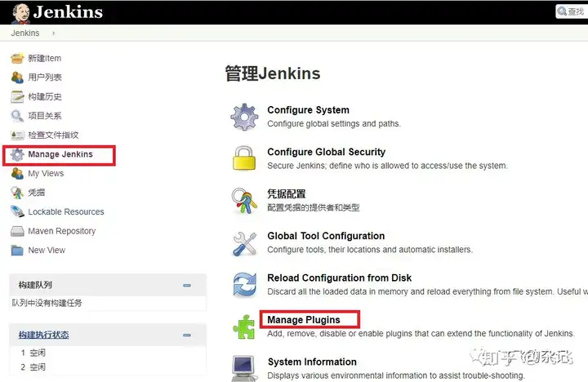Go to Lockable Resources
The image size is (588, 382).
[x=66, y=211]
